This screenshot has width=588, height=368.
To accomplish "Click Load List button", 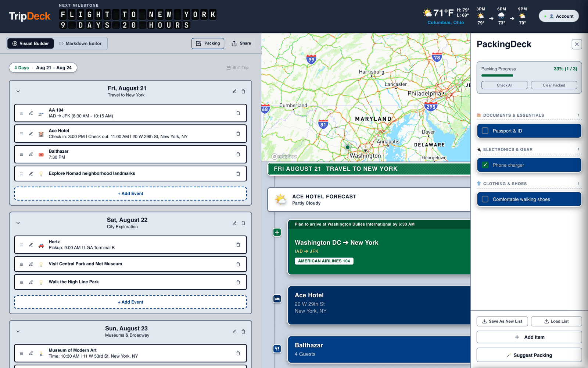I will tap(556, 321).
